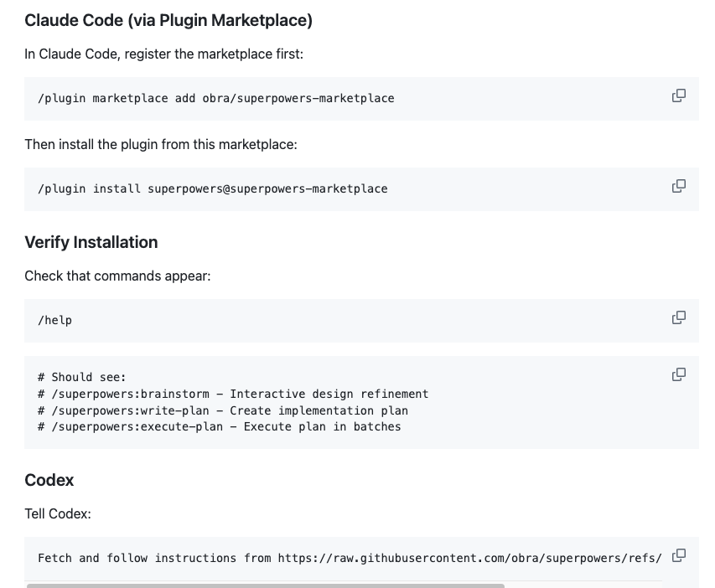Copy the Codex fetch instructions command

tap(679, 555)
